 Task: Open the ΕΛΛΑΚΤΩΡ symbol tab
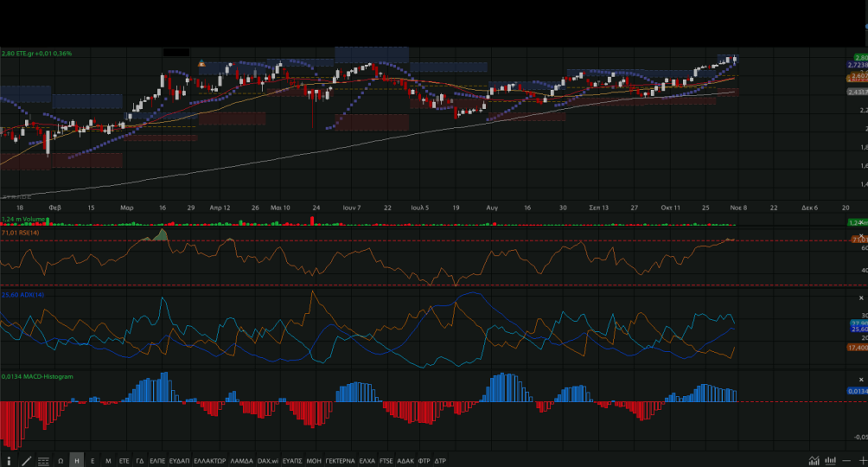(x=210, y=461)
